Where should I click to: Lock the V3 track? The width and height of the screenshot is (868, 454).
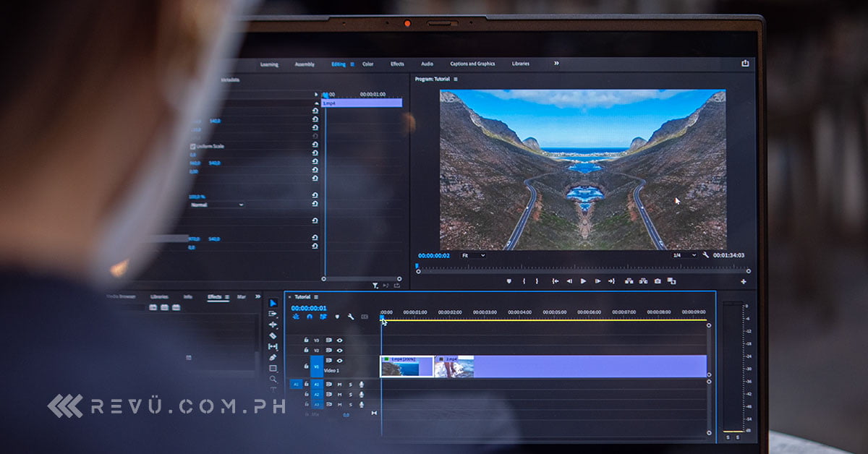(x=306, y=340)
